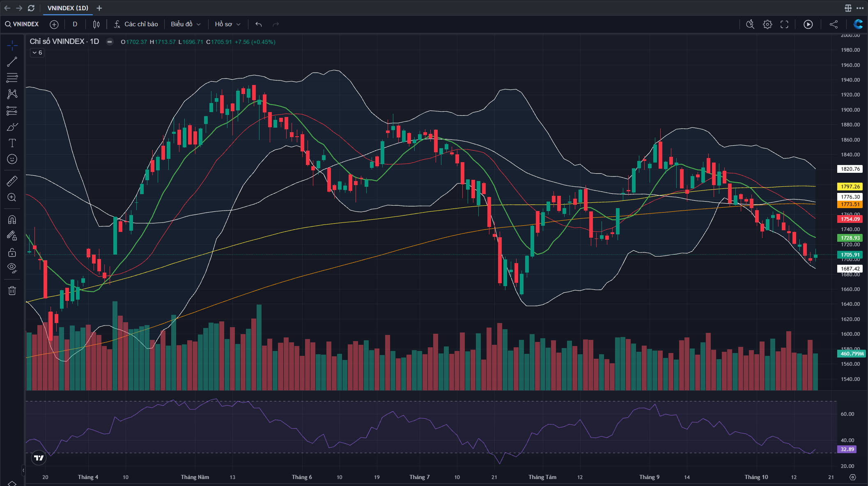Hide all drawings with eye icon
The image size is (868, 486).
[x=12, y=268]
